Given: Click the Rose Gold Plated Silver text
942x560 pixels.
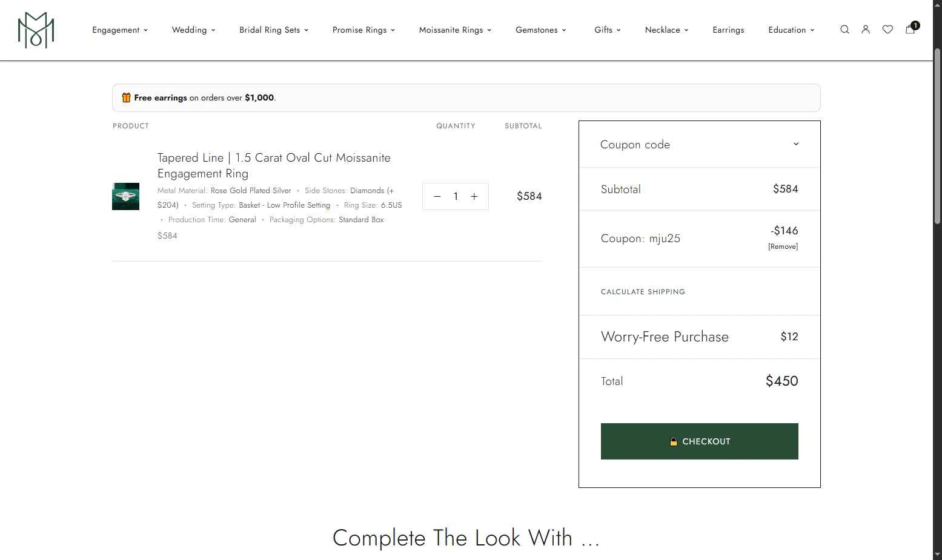Looking at the screenshot, I should 251,190.
